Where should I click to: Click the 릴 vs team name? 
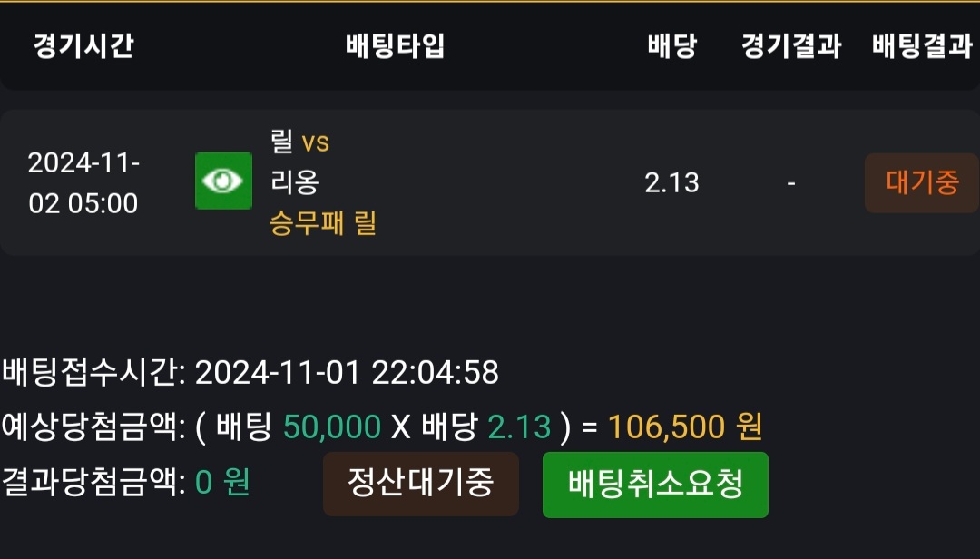[x=299, y=142]
